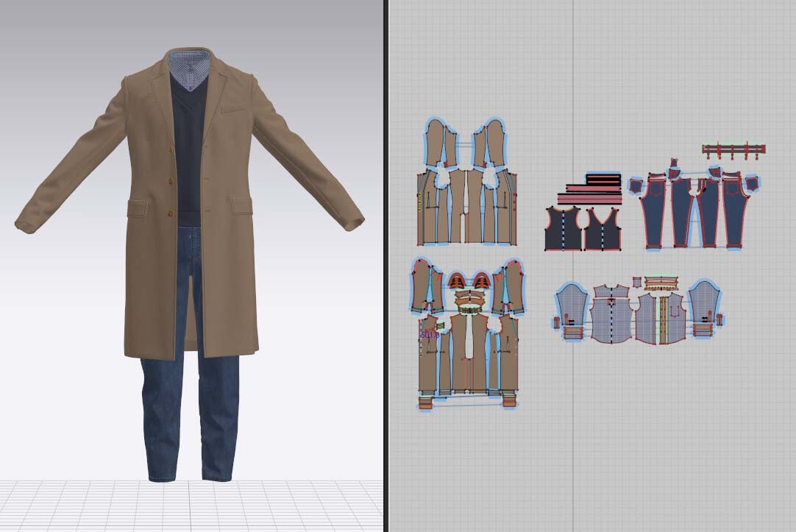Click the divider between 3D and 2D windows
The image size is (796, 532).
pyautogui.click(x=385, y=266)
